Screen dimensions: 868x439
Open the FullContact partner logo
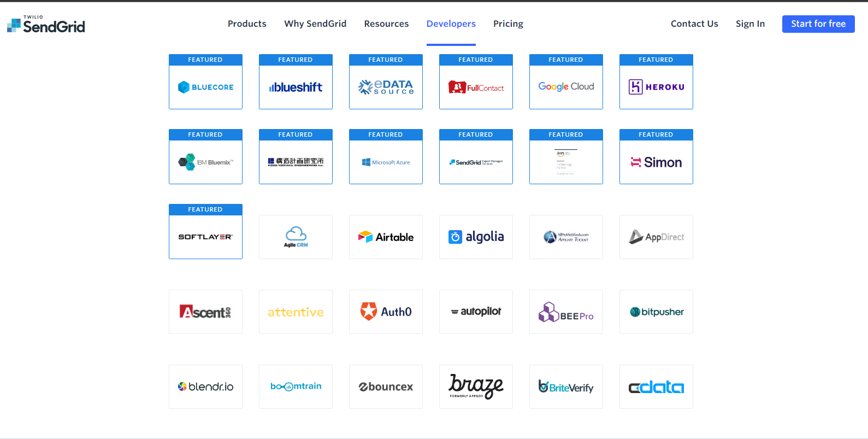(476, 87)
